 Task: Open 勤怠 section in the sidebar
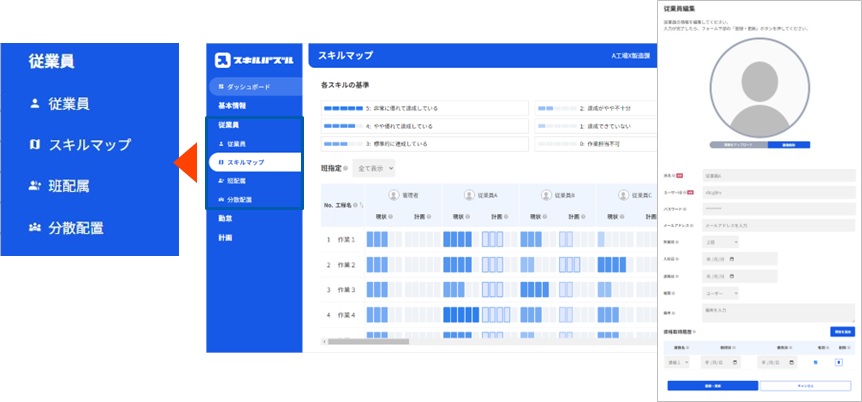[x=225, y=218]
